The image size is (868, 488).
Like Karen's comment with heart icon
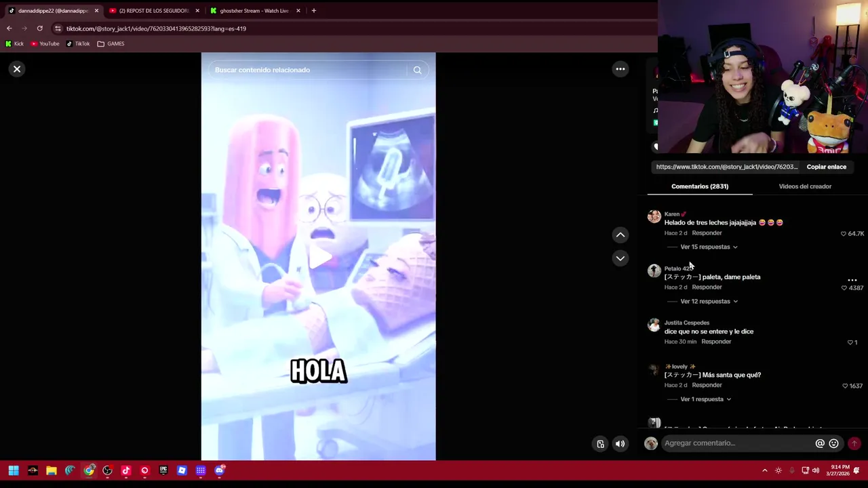[x=844, y=234]
